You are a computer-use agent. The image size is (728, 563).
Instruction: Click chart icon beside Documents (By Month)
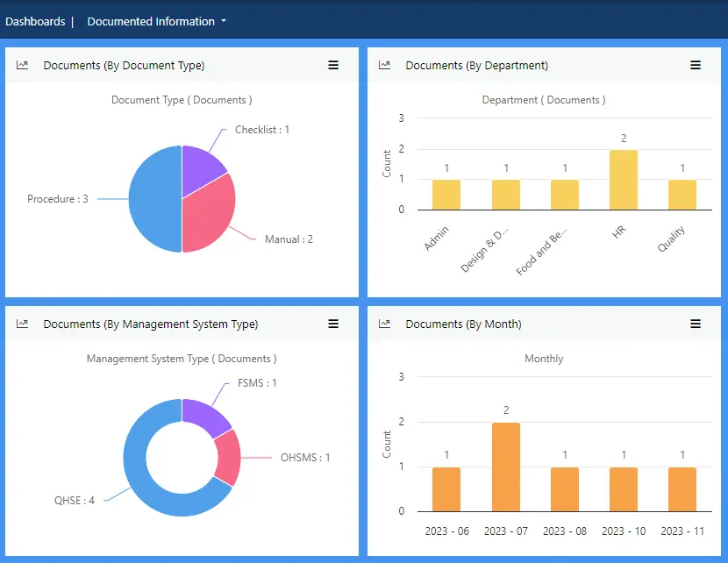pyautogui.click(x=384, y=324)
